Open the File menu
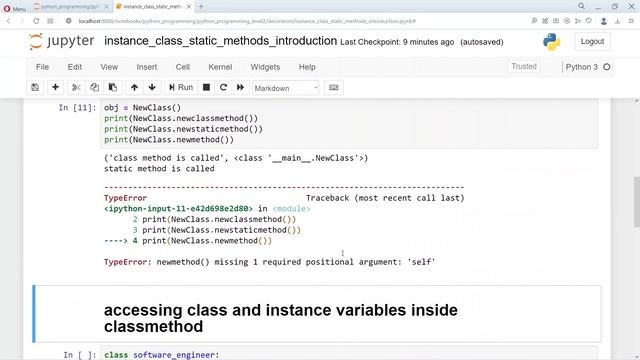This screenshot has width=640, height=360. click(x=42, y=67)
